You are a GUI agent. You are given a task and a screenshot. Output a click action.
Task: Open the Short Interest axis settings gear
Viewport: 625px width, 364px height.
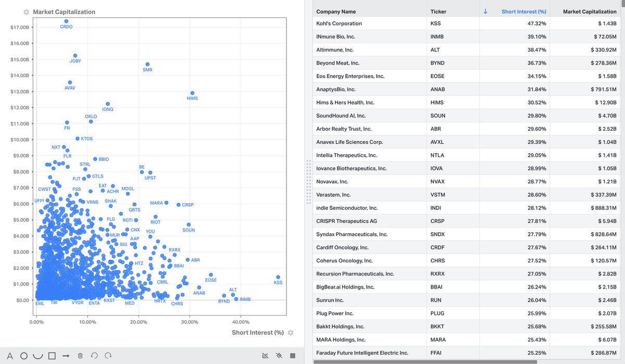(x=290, y=333)
